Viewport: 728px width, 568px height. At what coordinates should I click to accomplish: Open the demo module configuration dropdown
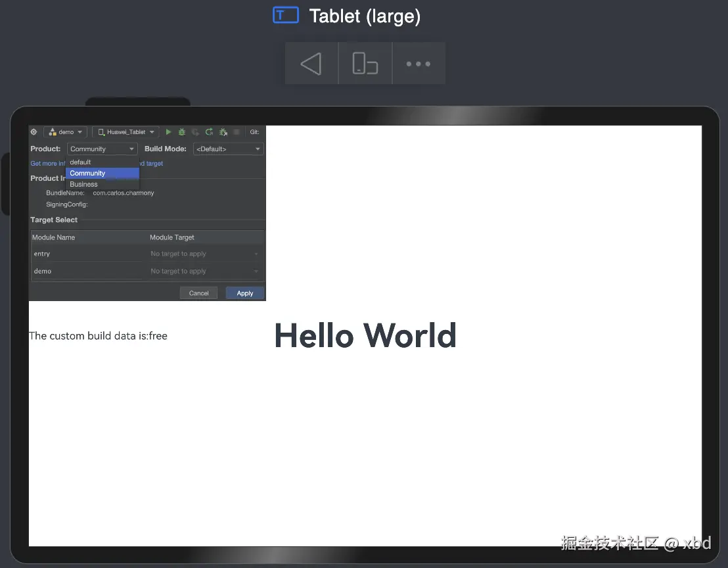pos(66,132)
